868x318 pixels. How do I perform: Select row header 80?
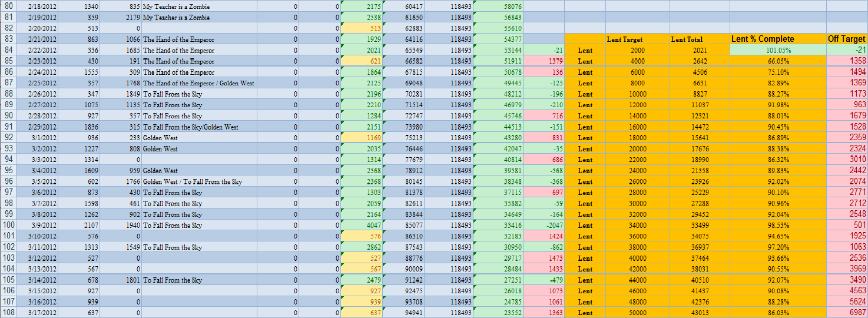pyautogui.click(x=9, y=6)
